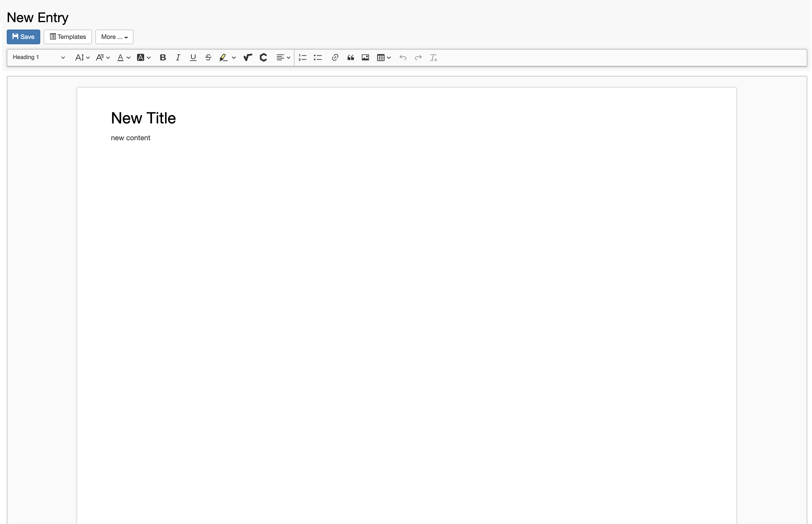812x524 pixels.
Task: Click the chemistry formula hexagon icon
Action: point(263,57)
